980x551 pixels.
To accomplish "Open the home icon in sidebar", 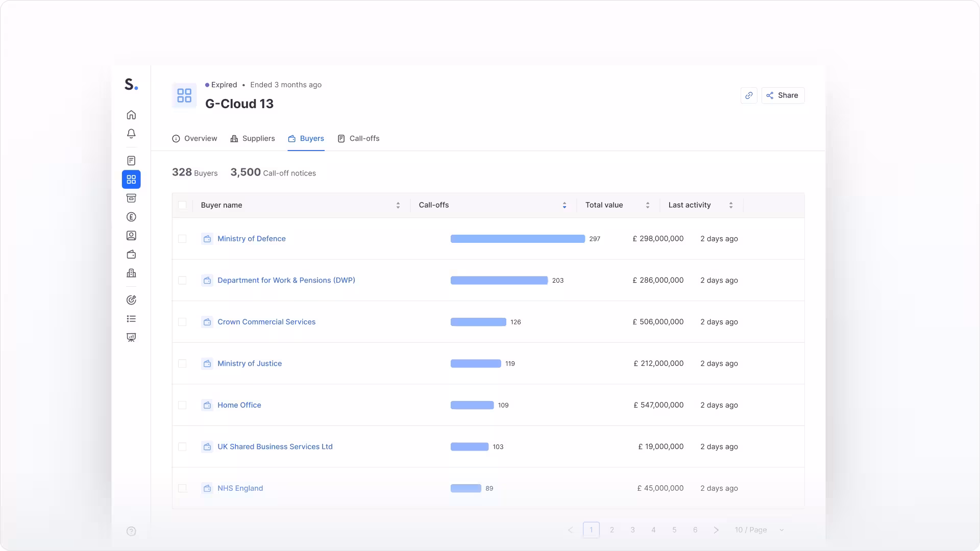I will click(x=131, y=115).
